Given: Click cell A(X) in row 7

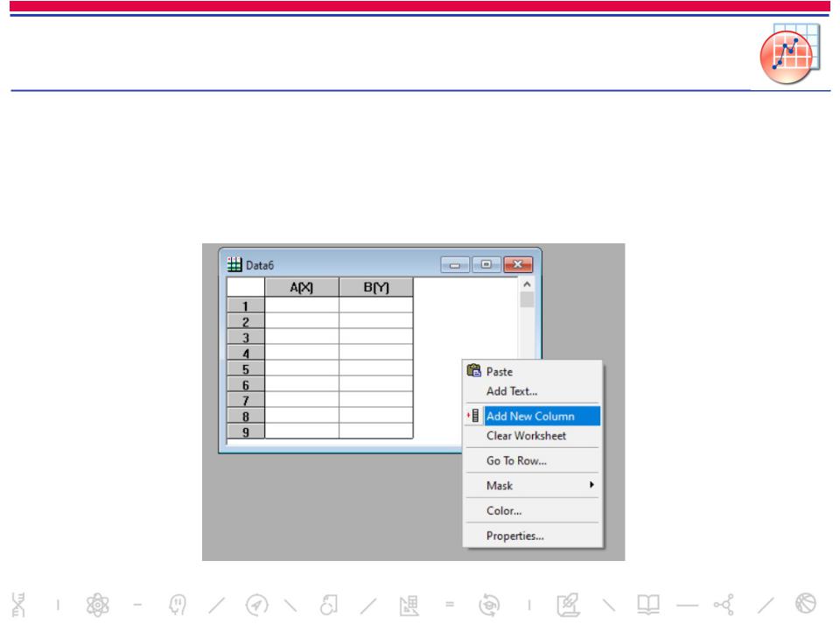Looking at the screenshot, I should pos(302,401).
